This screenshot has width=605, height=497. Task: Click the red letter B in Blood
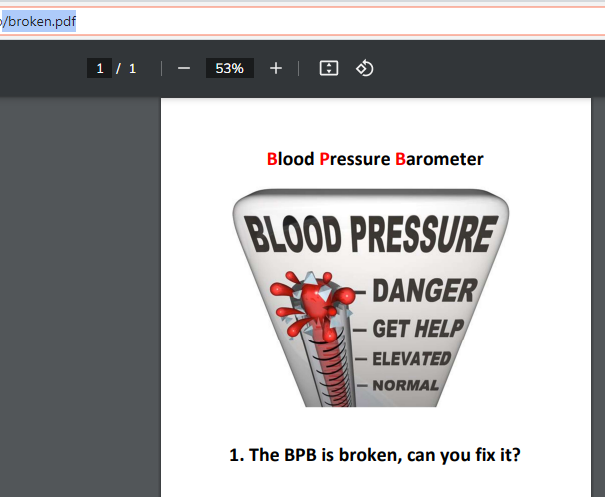coord(272,159)
